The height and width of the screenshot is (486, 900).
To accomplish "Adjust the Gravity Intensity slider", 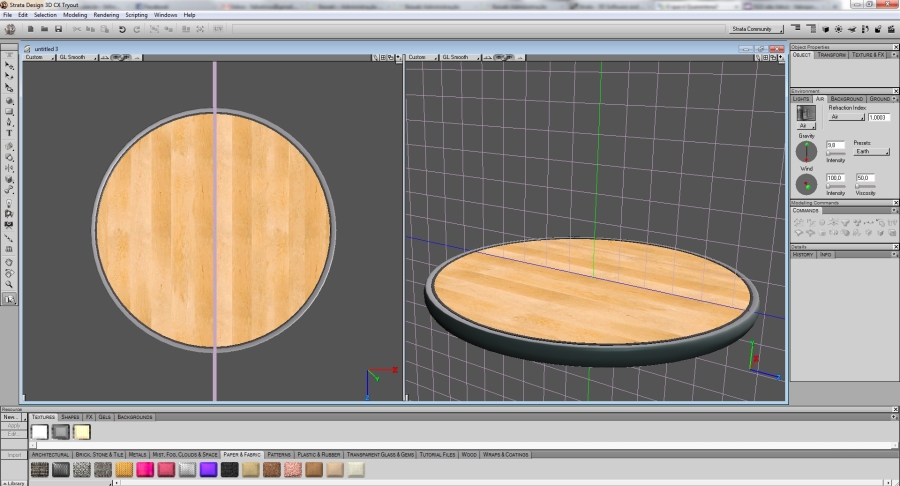I will [x=836, y=154].
